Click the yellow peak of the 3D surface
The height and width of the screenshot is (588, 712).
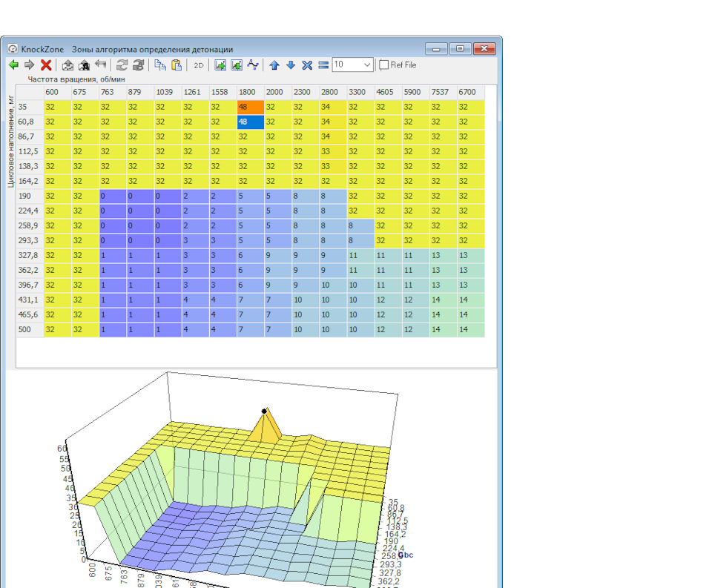[x=266, y=425]
